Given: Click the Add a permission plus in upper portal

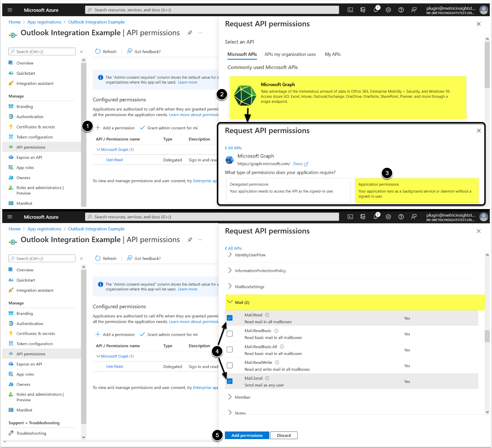Looking at the screenshot, I should (x=98, y=128).
